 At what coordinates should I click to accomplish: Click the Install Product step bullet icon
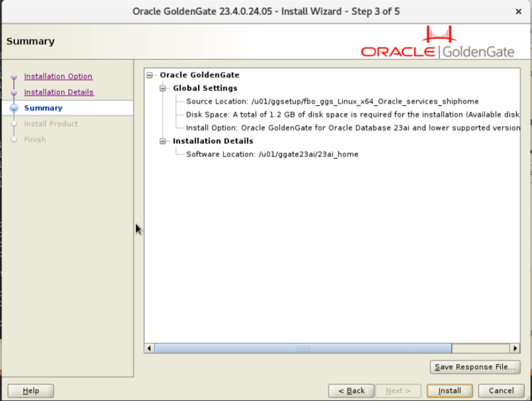click(x=14, y=124)
